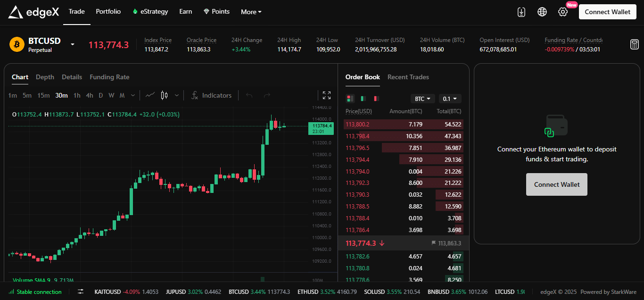Click Connect Wallet in the header
Viewport: 644px width, 300px height.
click(x=608, y=12)
